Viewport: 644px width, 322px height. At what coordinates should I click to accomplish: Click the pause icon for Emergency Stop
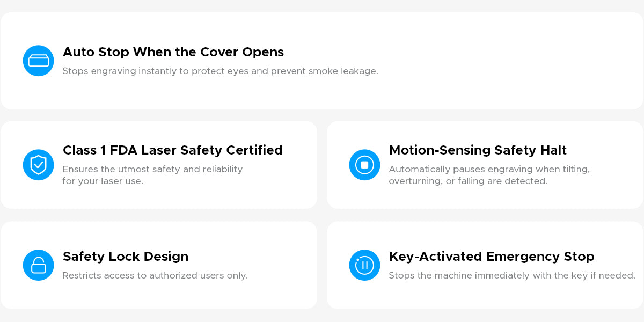tap(364, 265)
